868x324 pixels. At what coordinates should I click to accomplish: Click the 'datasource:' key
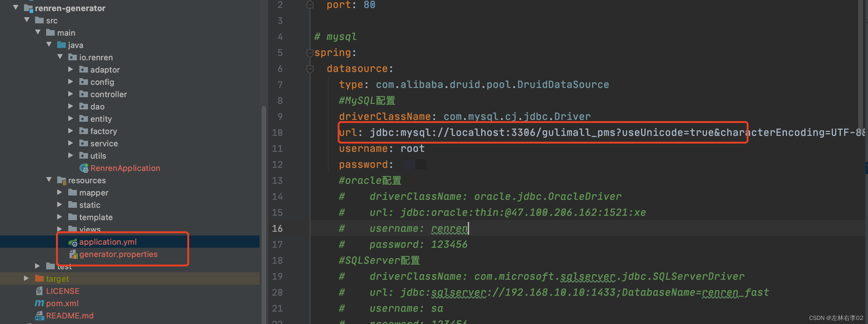click(360, 69)
